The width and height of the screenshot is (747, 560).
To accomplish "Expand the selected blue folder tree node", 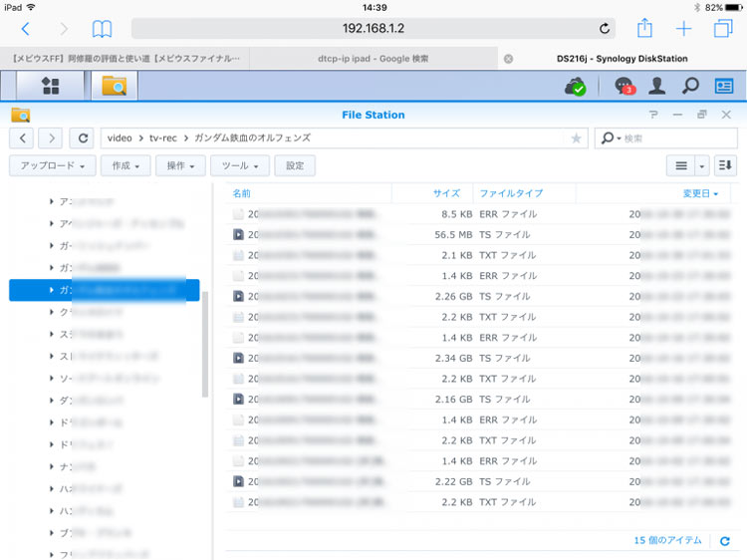I will [51, 290].
